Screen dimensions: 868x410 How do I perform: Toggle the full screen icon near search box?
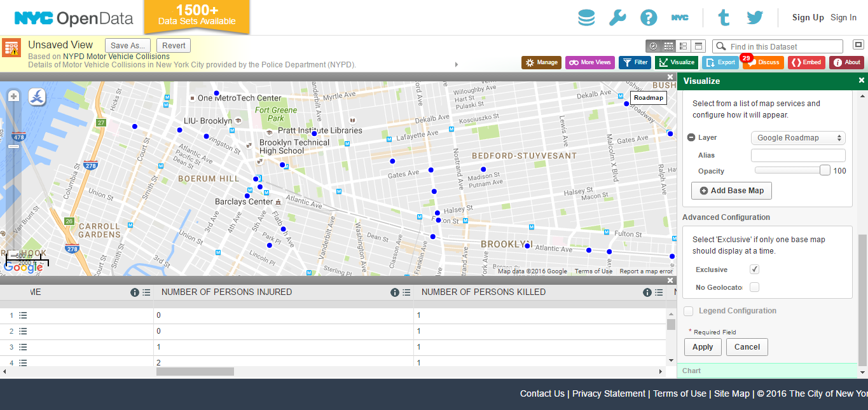coord(858,44)
